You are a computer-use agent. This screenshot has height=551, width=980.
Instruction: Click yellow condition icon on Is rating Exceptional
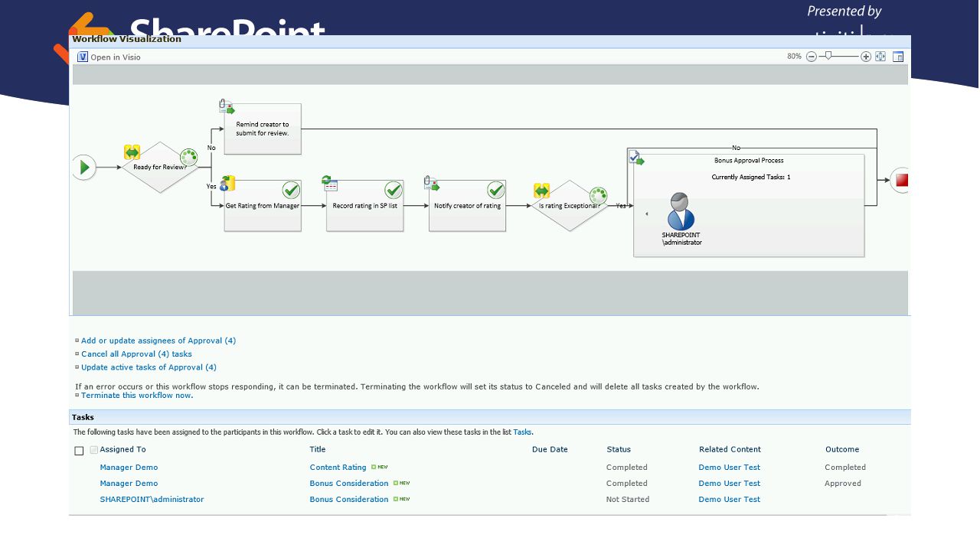[x=542, y=191]
